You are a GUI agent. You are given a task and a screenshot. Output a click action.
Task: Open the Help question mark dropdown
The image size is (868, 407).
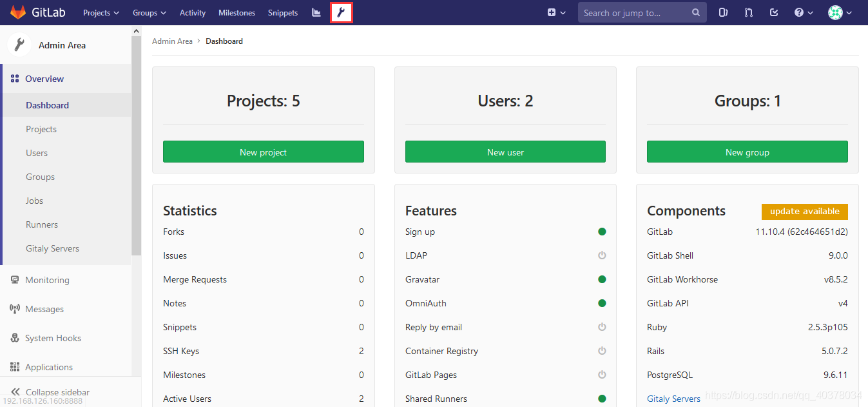(x=804, y=12)
